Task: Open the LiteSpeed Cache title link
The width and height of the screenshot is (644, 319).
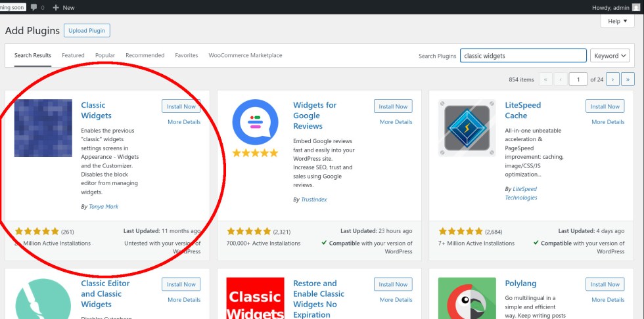Action: coord(523,110)
